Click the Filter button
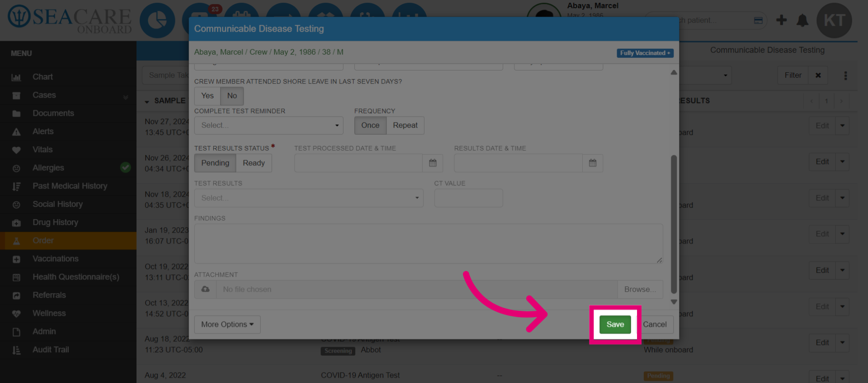The width and height of the screenshot is (868, 383). [x=793, y=75]
